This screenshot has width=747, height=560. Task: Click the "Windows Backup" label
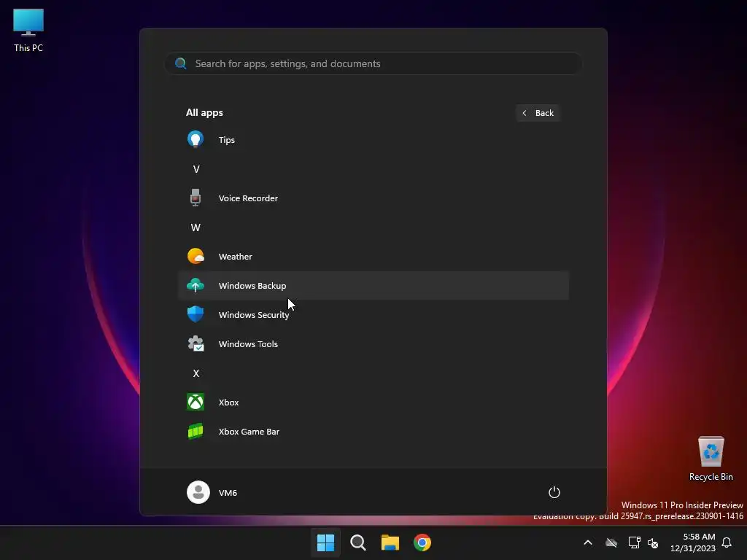coord(252,286)
